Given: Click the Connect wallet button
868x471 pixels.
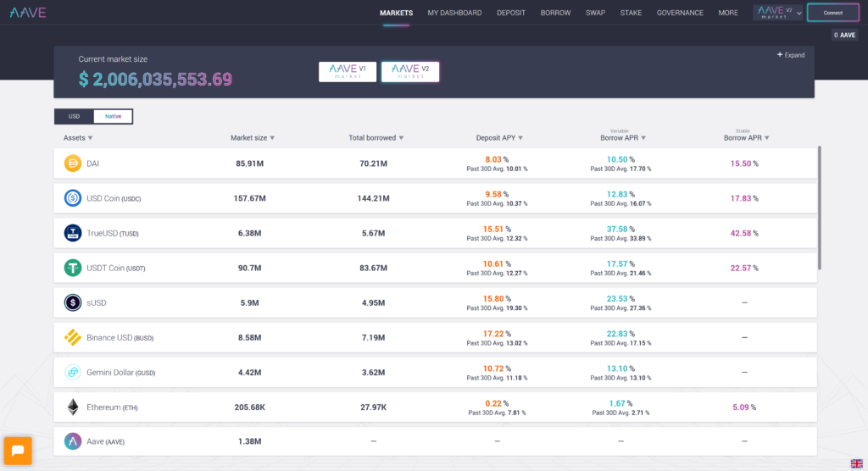Looking at the screenshot, I should click(832, 13).
